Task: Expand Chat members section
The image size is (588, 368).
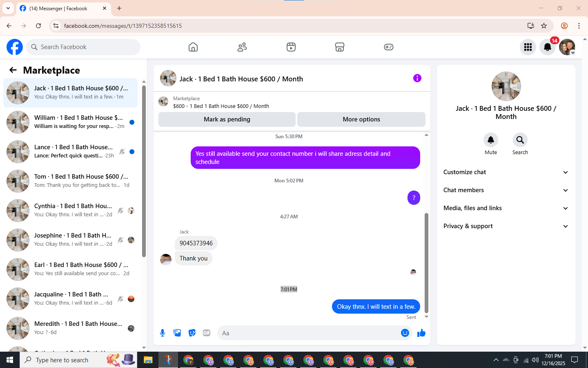Action: 506,190
